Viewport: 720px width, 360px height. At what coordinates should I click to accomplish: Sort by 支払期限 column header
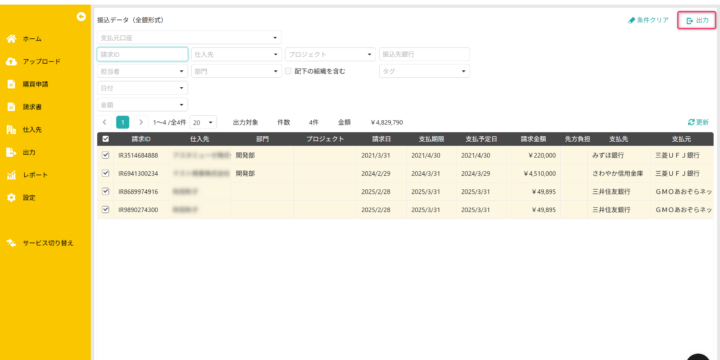click(x=431, y=139)
